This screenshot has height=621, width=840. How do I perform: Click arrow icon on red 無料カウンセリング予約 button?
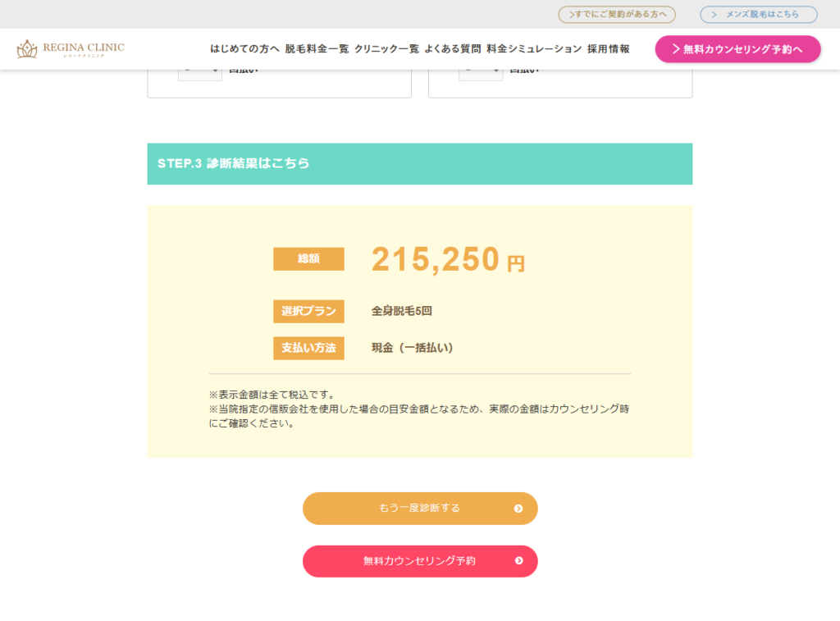[518, 561]
